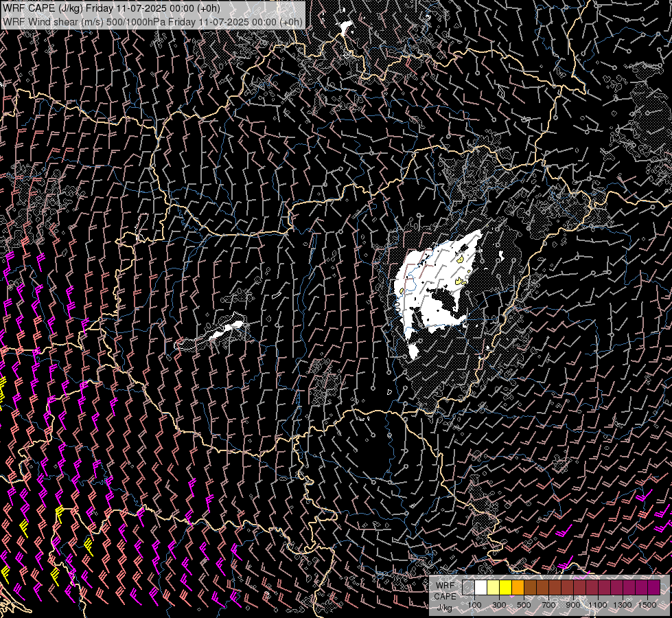Click the WRF Wind shear title line
Screen dimensions: 672x618
pos(152,21)
